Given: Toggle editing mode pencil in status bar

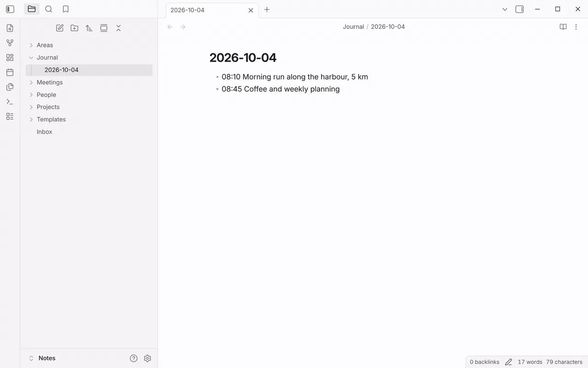Looking at the screenshot, I should 509,362.
